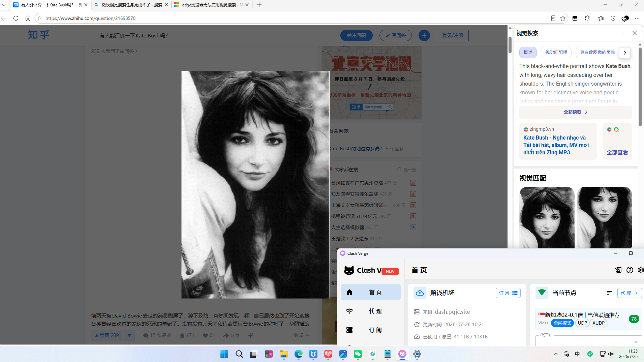The image size is (644, 362).
Task: Click the browser address bar URL
Action: pyautogui.click(x=90, y=18)
